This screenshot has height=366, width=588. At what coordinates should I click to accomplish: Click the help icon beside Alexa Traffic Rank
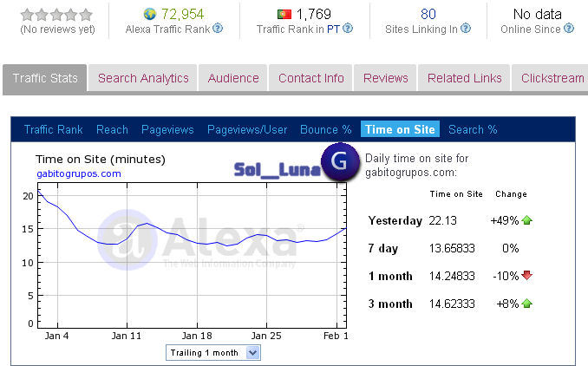coord(218,28)
